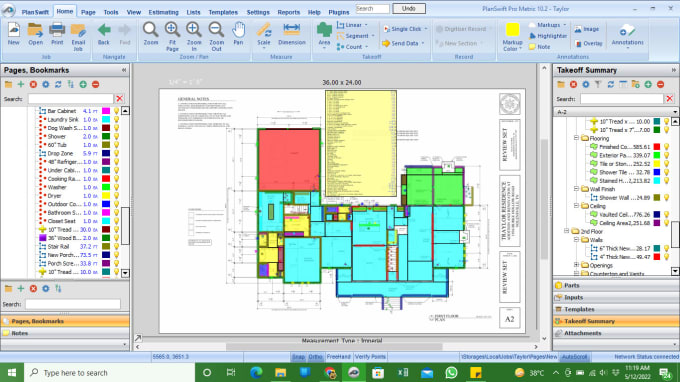Expand the Openings folder node
The height and width of the screenshot is (382, 680).
(x=576, y=265)
